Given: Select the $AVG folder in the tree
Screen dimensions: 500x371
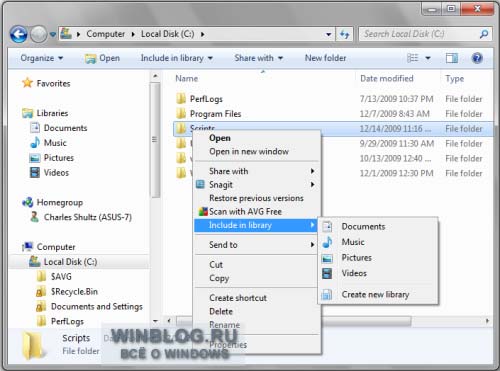Looking at the screenshot, I should coord(61,277).
